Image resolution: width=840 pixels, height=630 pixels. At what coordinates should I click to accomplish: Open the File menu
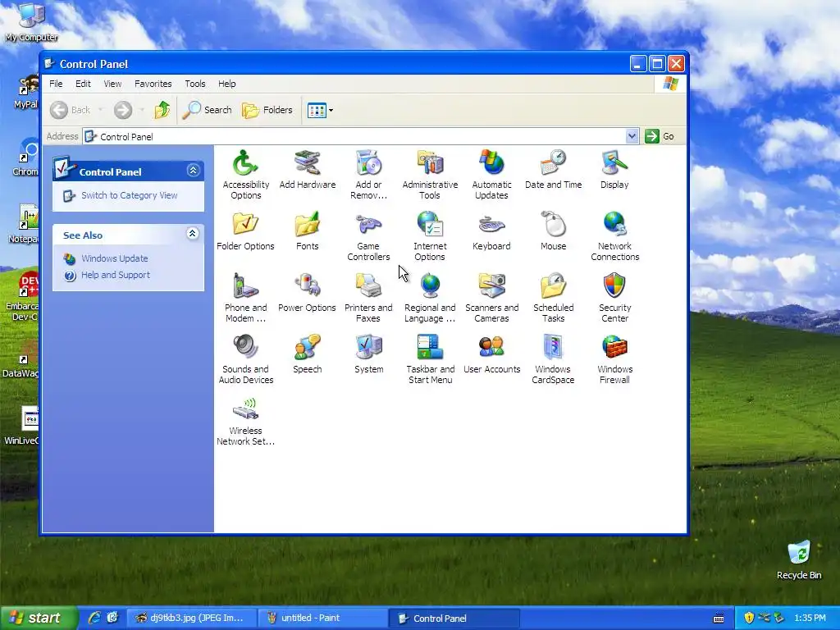click(56, 84)
